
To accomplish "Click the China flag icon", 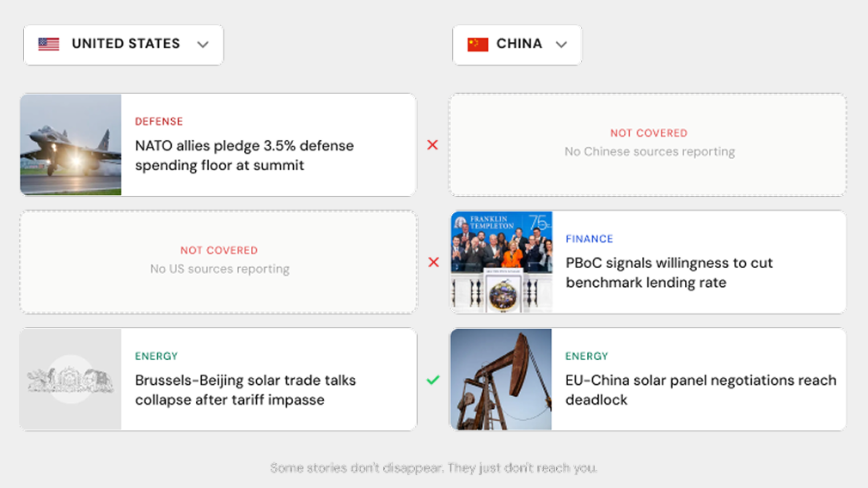I will click(478, 45).
